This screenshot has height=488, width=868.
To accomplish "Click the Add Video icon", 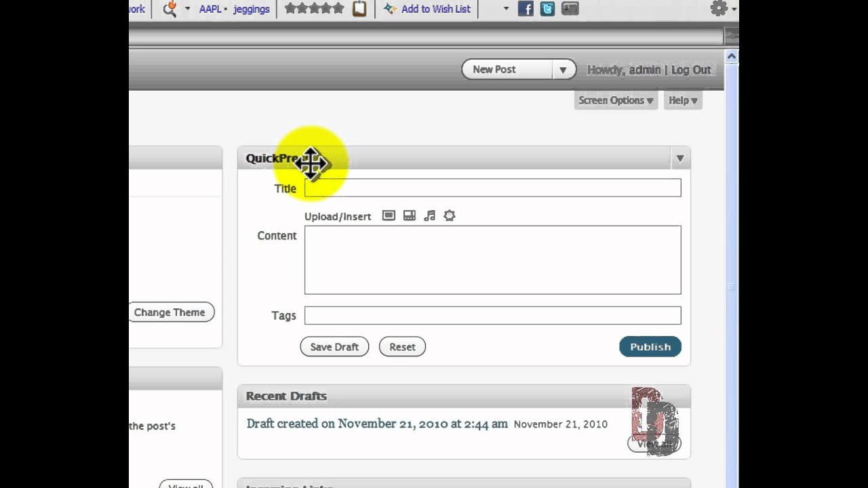I will click(409, 216).
